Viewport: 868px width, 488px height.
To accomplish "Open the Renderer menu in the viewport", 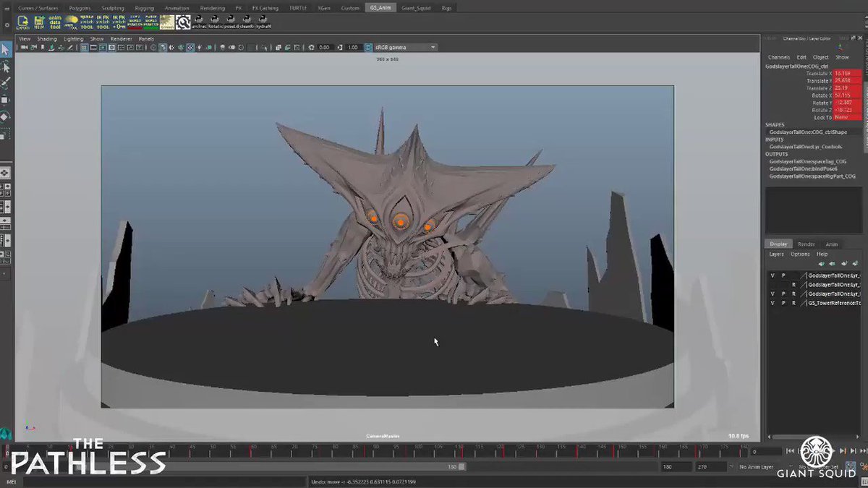I will pyautogui.click(x=121, y=38).
